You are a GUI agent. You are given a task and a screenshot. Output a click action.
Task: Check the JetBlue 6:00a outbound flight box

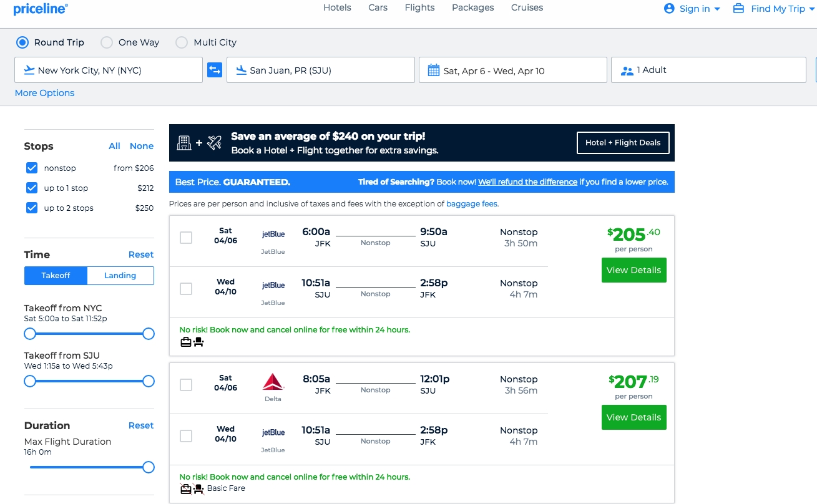[x=186, y=238]
